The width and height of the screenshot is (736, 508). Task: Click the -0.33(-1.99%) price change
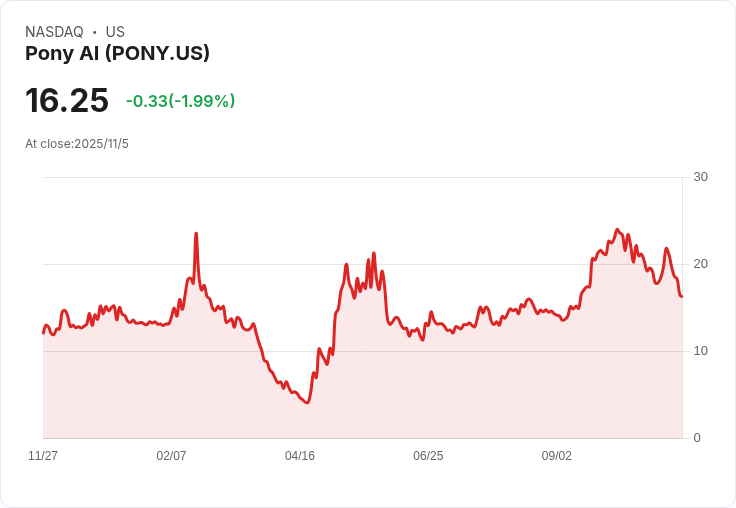(x=180, y=101)
